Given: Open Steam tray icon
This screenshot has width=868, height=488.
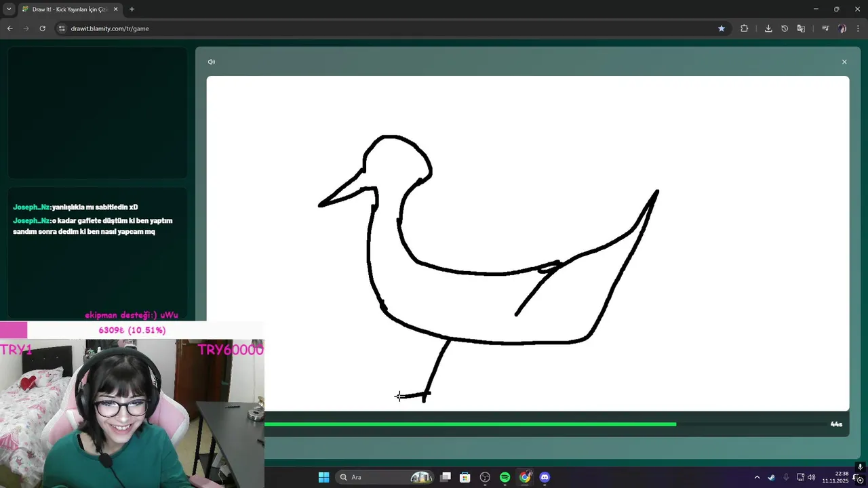Looking at the screenshot, I should pos(771,477).
